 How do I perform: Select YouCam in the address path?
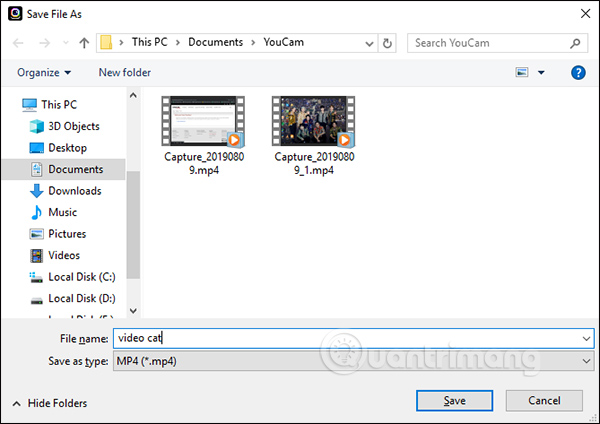click(x=284, y=42)
